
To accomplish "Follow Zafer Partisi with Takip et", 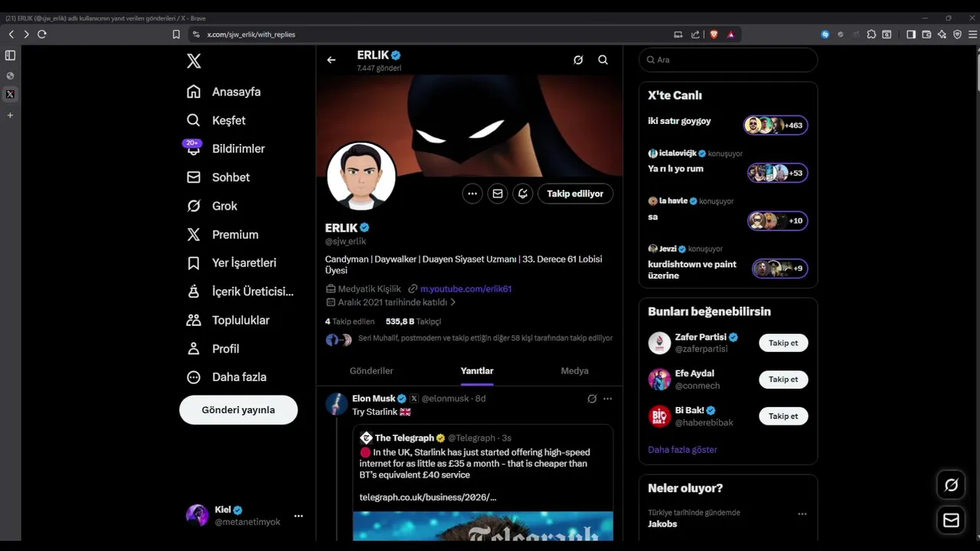I will pyautogui.click(x=783, y=343).
